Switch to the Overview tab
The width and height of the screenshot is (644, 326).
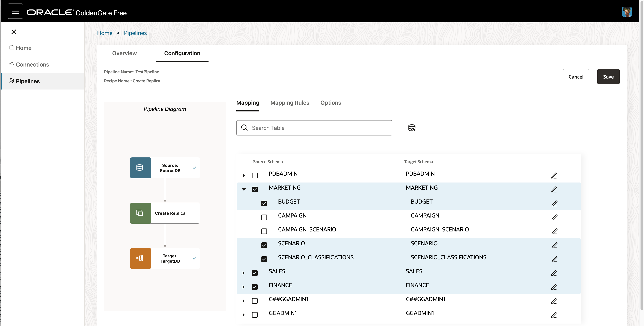click(124, 53)
